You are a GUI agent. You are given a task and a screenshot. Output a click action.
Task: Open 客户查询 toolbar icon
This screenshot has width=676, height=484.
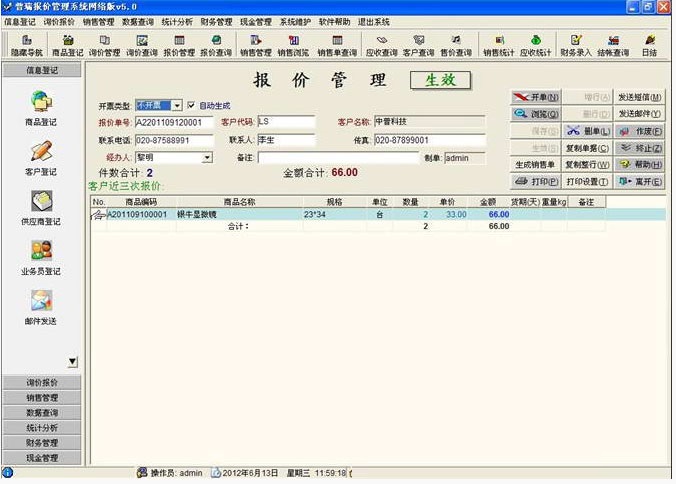click(x=418, y=45)
